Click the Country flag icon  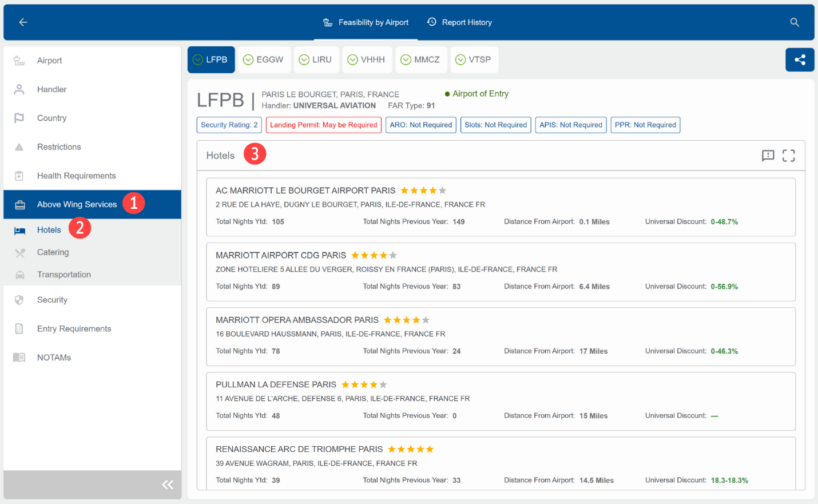pos(19,118)
